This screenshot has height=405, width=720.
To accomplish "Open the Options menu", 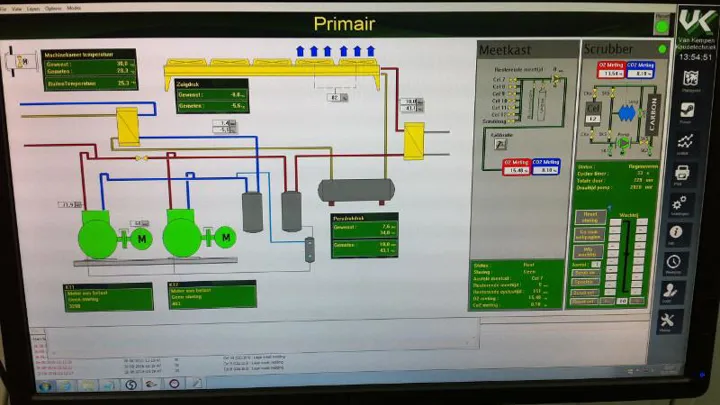I will pyautogui.click(x=53, y=8).
